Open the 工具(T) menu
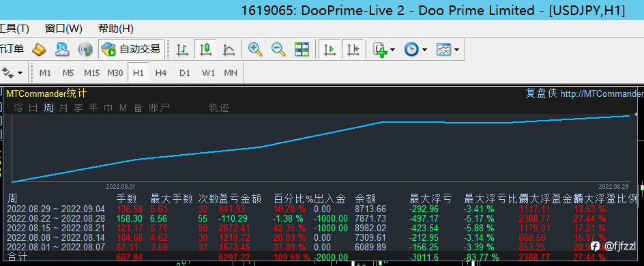Viewport: 644px width, 266px height. pos(14,29)
